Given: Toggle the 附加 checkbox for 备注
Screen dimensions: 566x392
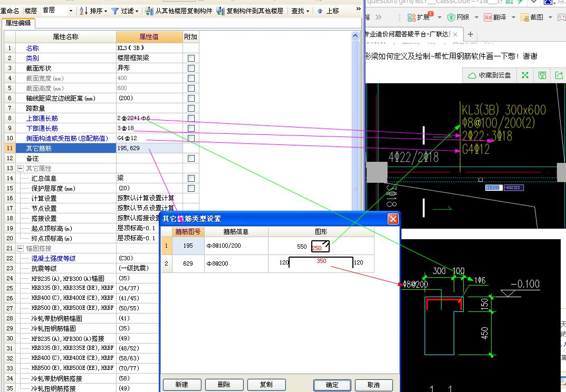Looking at the screenshot, I should click(191, 158).
